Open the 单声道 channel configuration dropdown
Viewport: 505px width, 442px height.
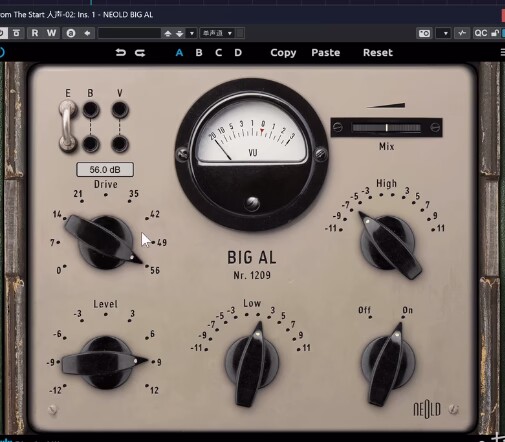[x=218, y=33]
